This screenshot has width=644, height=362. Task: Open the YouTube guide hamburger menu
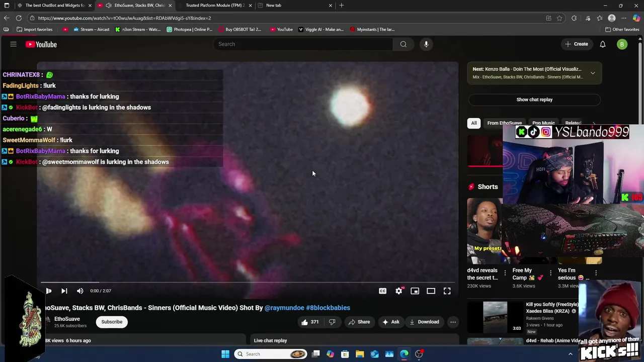pos(14,44)
